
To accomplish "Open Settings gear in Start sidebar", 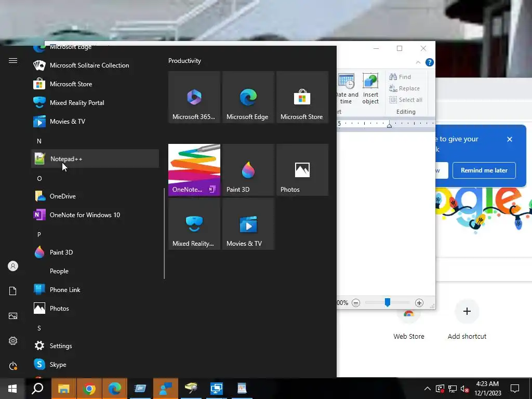I will tap(13, 341).
